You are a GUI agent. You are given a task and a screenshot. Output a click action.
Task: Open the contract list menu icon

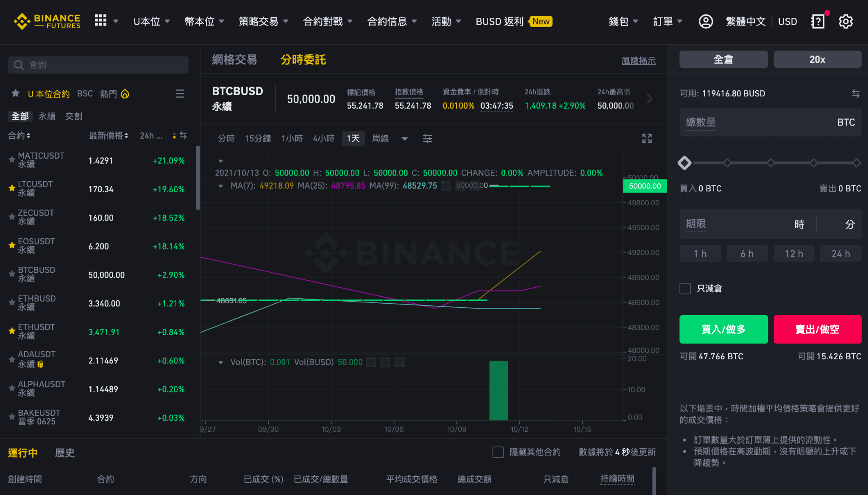[180, 94]
